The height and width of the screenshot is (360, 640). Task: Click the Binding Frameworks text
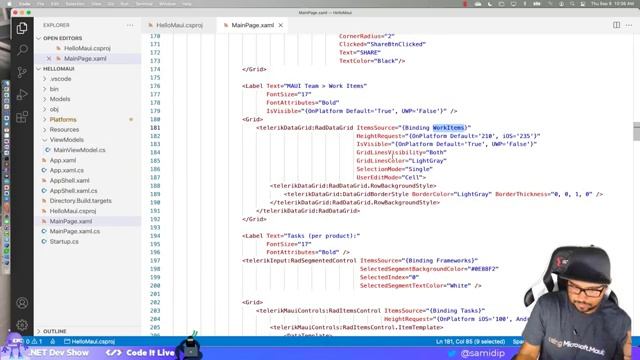pyautogui.click(x=440, y=260)
